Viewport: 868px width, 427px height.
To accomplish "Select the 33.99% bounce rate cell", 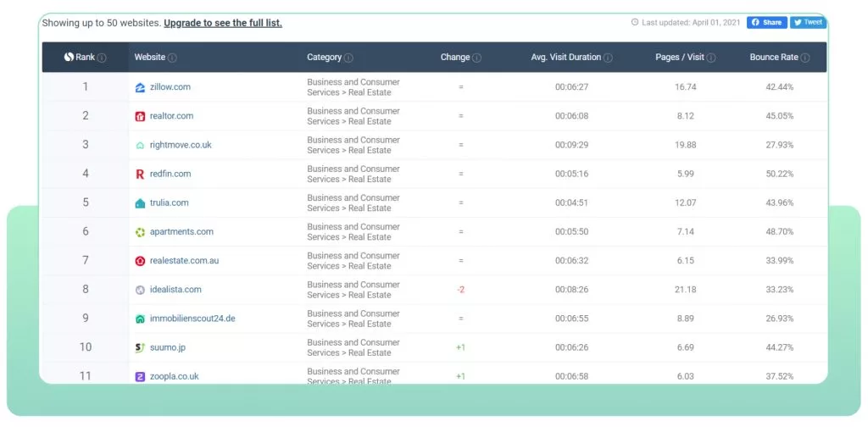I will click(x=780, y=260).
